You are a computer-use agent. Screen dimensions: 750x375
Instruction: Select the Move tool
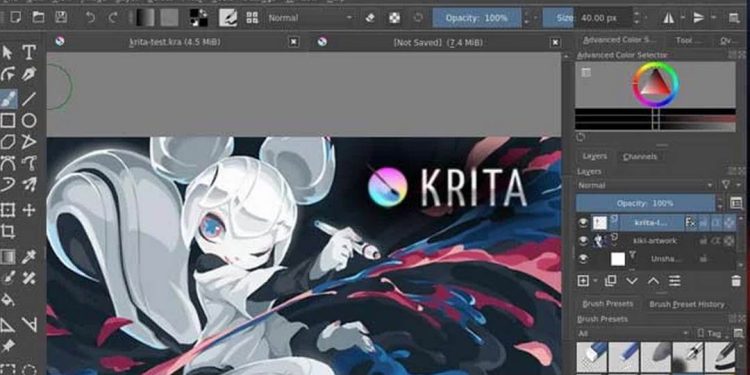[x=29, y=210]
